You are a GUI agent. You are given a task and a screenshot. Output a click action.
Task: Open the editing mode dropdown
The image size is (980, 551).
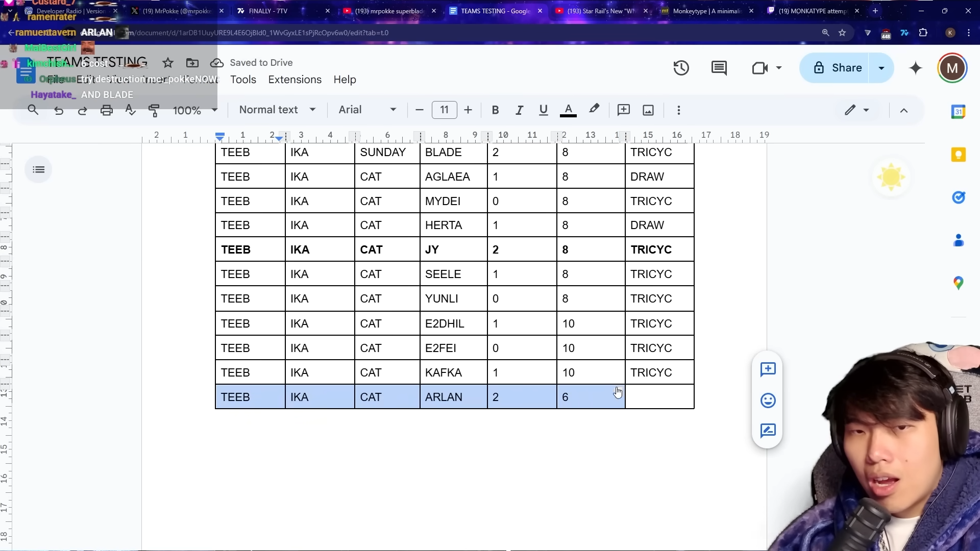[x=856, y=110]
